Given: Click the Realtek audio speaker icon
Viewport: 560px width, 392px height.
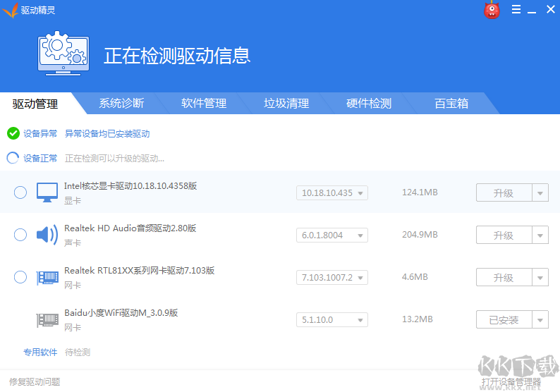Looking at the screenshot, I should (47, 235).
